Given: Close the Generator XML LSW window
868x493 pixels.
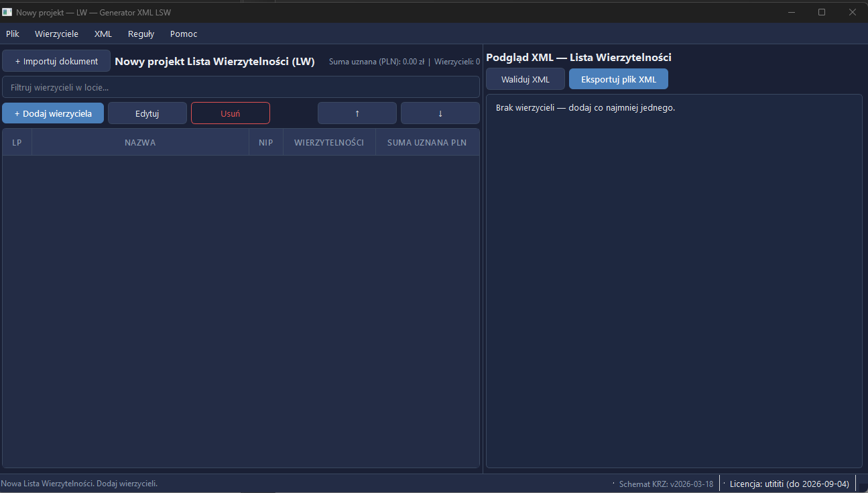Looking at the screenshot, I should pos(853,12).
